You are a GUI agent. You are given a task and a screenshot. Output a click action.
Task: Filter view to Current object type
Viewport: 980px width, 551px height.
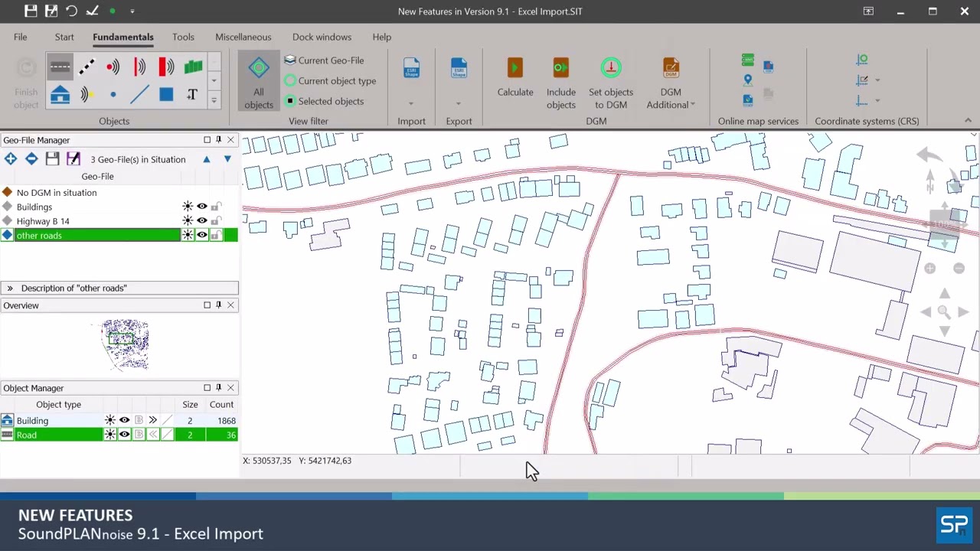[x=330, y=80]
